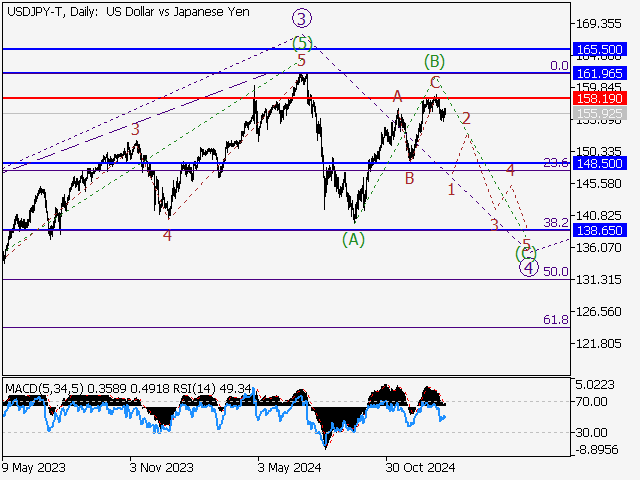Viewport: 640px width, 480px height.
Task: Click the green (C) wave label
Action: [x=525, y=253]
